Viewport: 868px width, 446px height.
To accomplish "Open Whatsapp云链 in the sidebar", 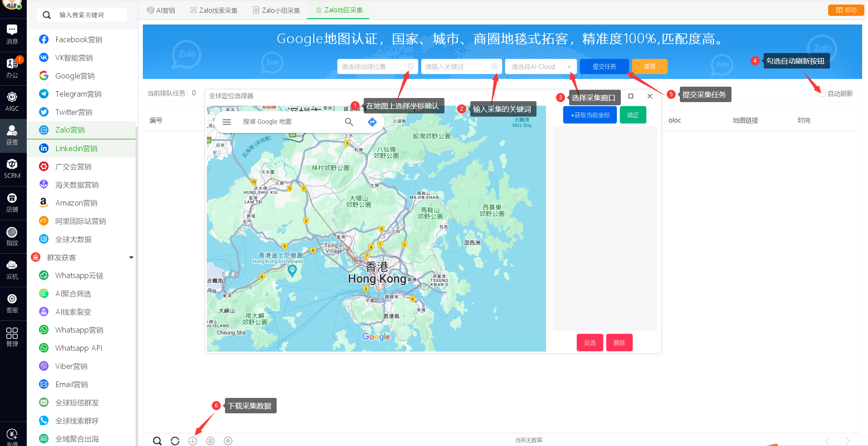I will coord(79,275).
